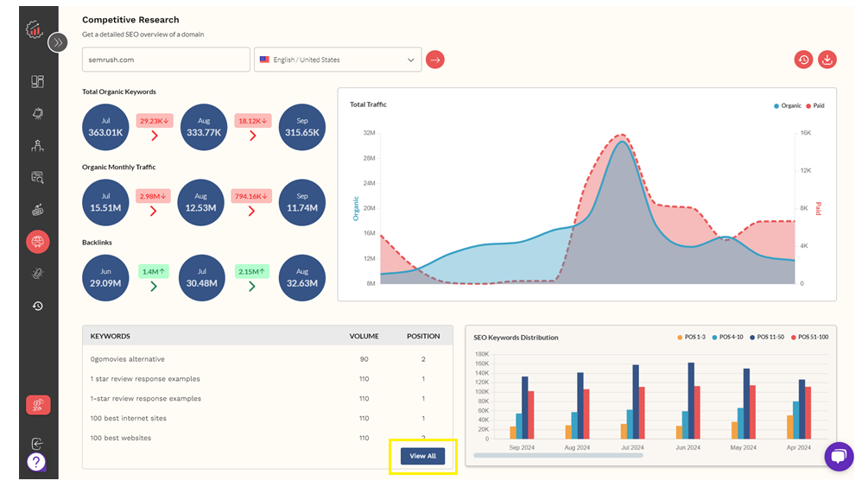Select the '1-star review response examples' row
Viewport: 868px width, 487px height.
click(x=268, y=398)
